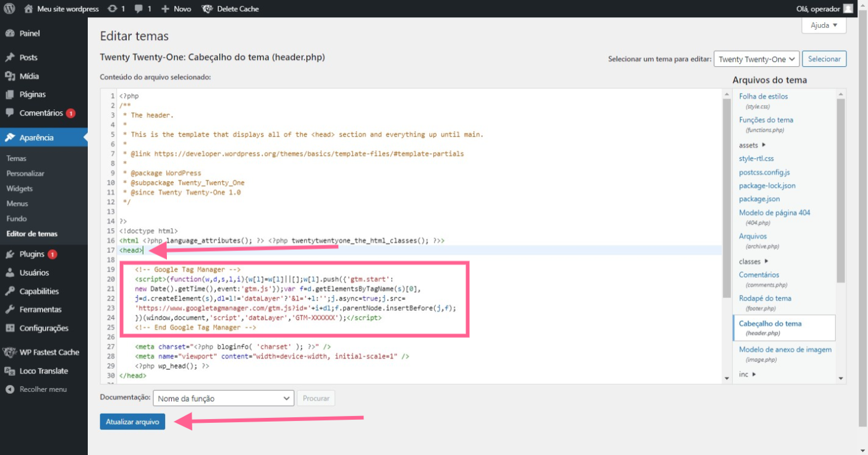The height and width of the screenshot is (455, 868).
Task: Click the Configurações settings icon
Action: click(9, 328)
